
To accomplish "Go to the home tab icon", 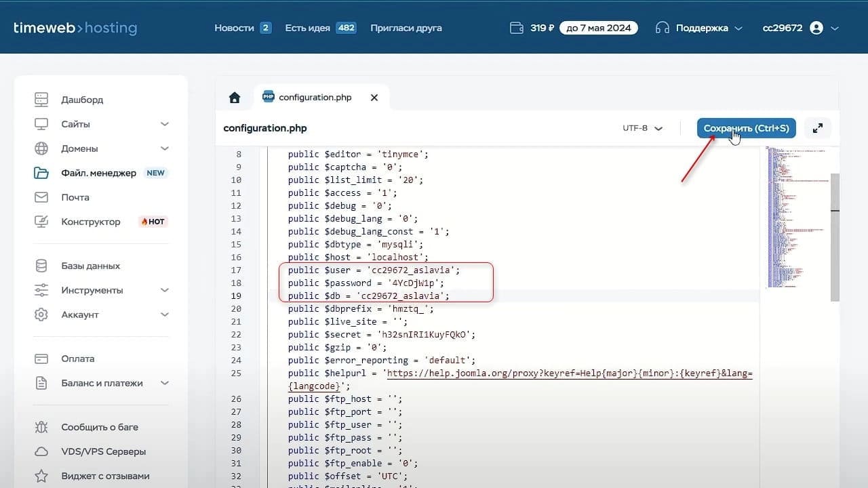I will pyautogui.click(x=235, y=98).
